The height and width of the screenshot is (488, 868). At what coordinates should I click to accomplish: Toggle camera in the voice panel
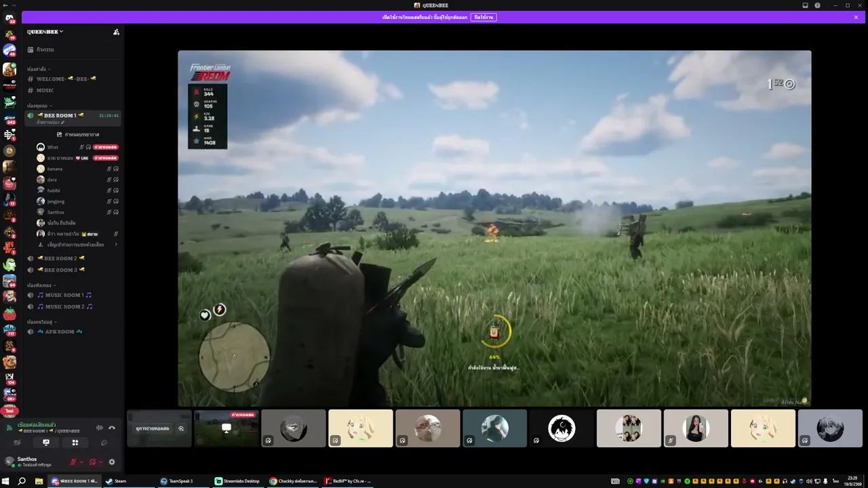(x=17, y=443)
